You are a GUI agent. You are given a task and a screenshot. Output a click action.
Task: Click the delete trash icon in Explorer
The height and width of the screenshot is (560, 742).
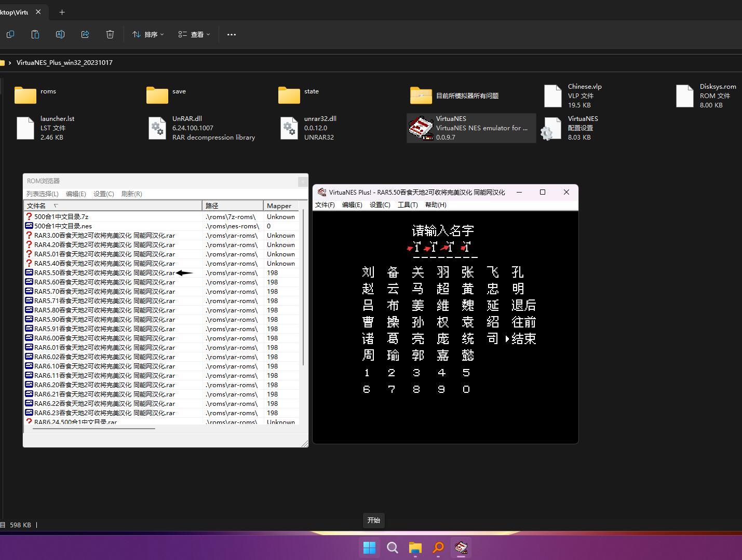[x=110, y=34]
